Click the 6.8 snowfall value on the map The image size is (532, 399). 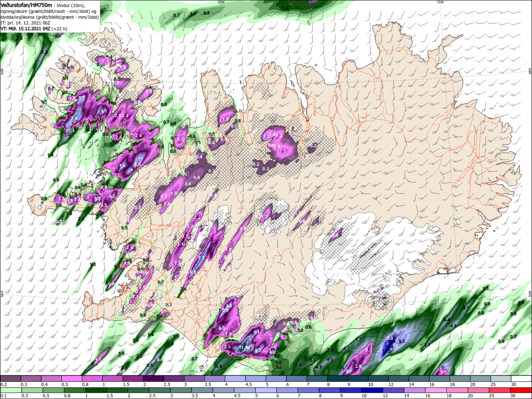tap(192, 272)
